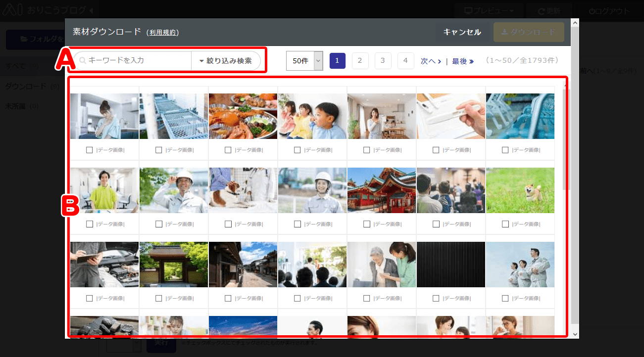Select the woman in kitchen thumbnail
This screenshot has height=357, width=644.
point(104,116)
